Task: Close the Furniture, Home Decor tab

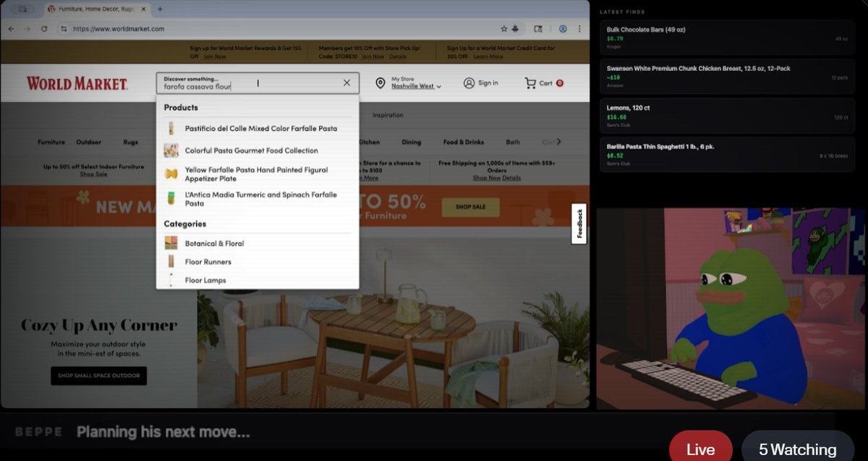Action: tap(143, 9)
